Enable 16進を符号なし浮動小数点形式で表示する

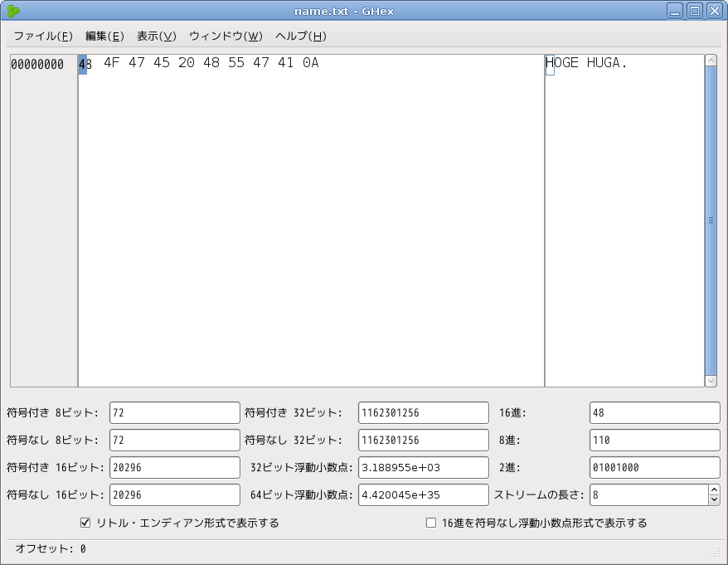coord(431,522)
